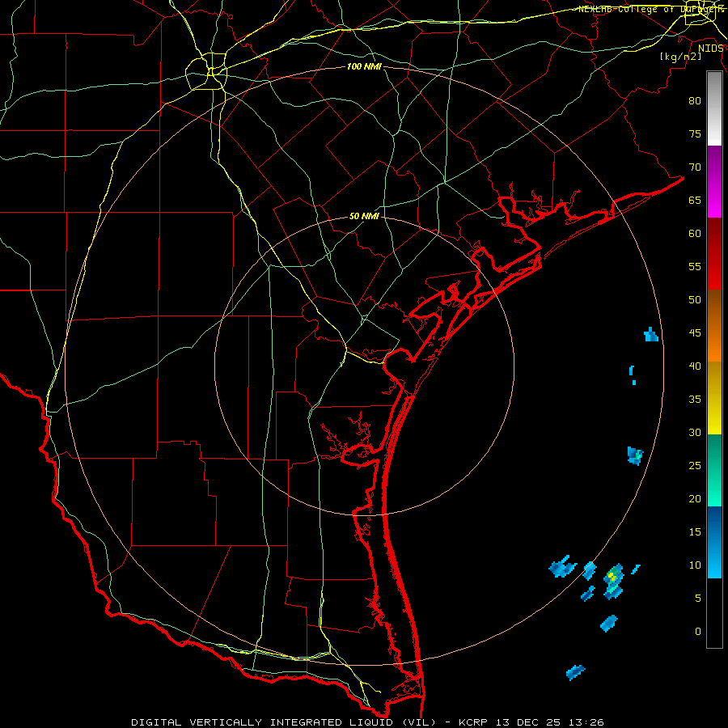This screenshot has width=728, height=728.
Task: Click the "50 NMI" range ring label
Action: (x=364, y=216)
